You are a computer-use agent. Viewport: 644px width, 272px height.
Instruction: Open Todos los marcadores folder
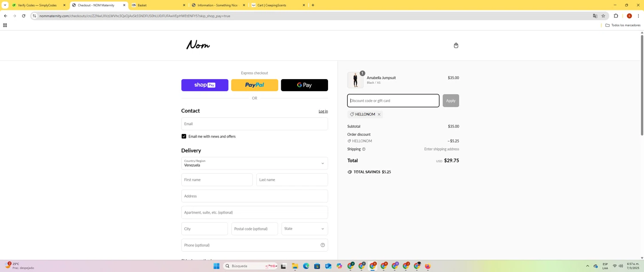(623, 25)
